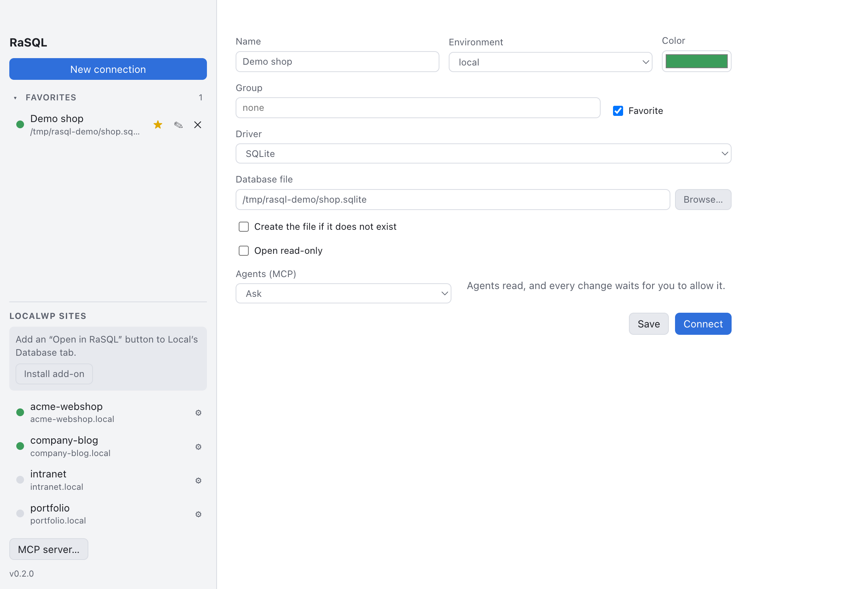868x589 pixels.
Task: Open the Driver dropdown showing SQLite
Action: [x=483, y=153]
